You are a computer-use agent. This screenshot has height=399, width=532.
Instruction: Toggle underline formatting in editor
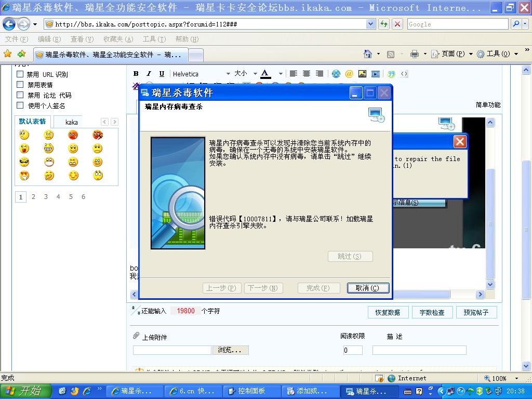[x=162, y=74]
